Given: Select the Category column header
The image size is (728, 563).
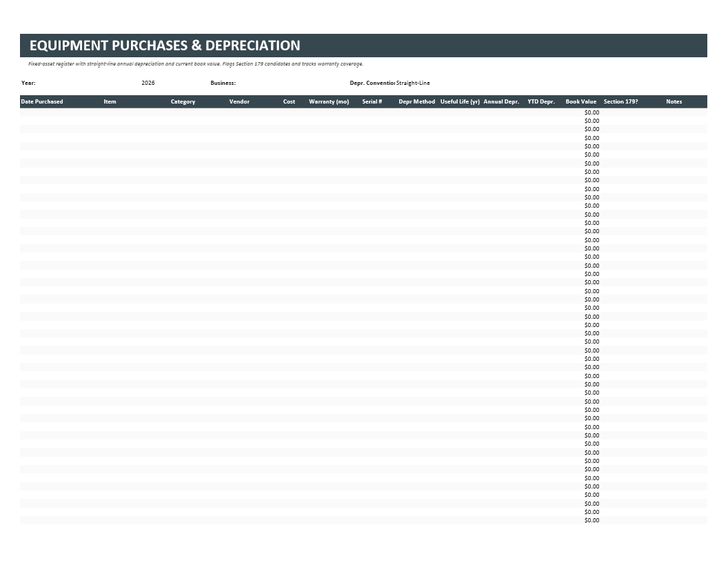Looking at the screenshot, I should click(183, 101).
